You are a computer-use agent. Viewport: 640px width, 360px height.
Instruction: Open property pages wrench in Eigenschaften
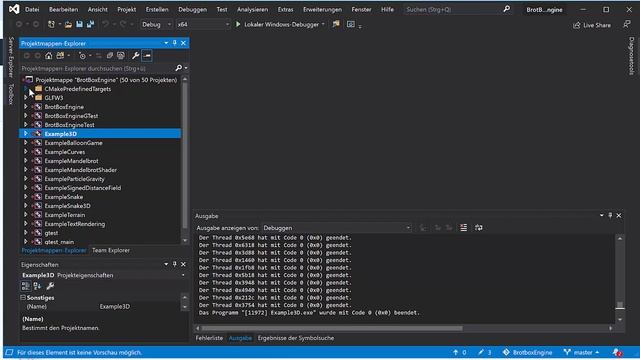tap(50, 286)
